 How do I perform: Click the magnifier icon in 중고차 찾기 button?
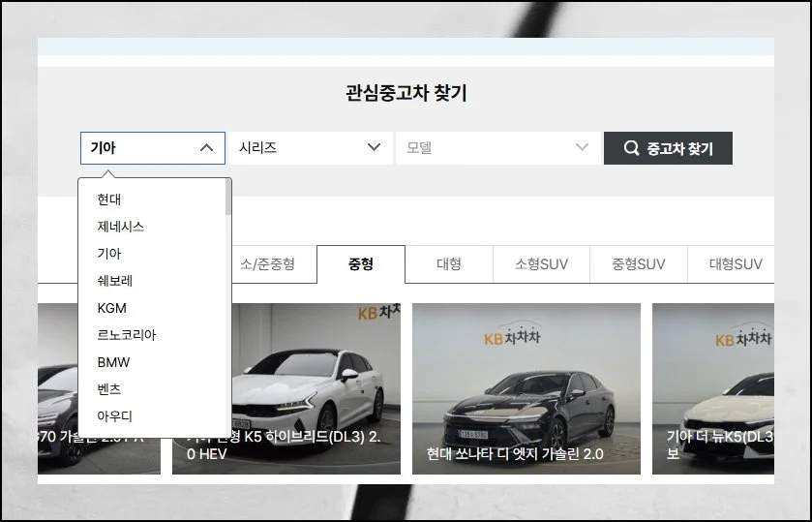[x=631, y=148]
